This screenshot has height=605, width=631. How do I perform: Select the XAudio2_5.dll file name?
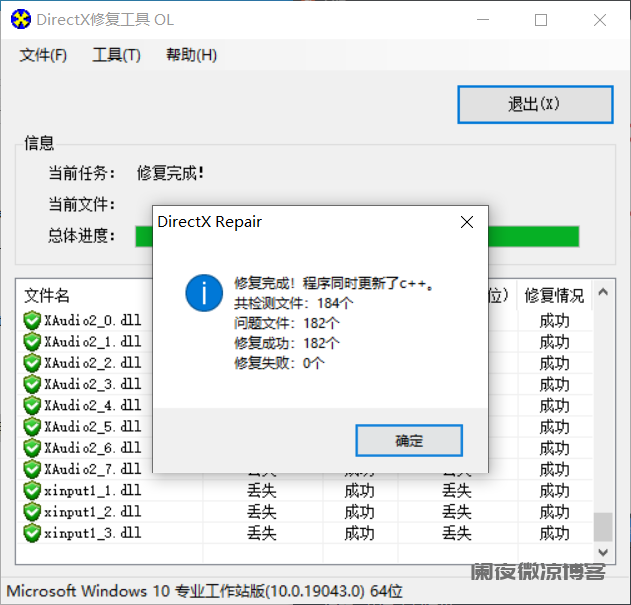tap(93, 427)
